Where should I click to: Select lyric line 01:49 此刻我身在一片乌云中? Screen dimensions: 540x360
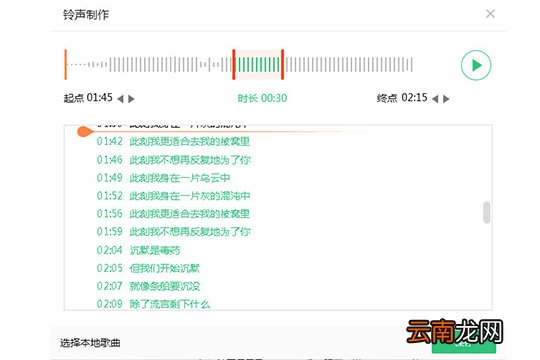tap(163, 178)
